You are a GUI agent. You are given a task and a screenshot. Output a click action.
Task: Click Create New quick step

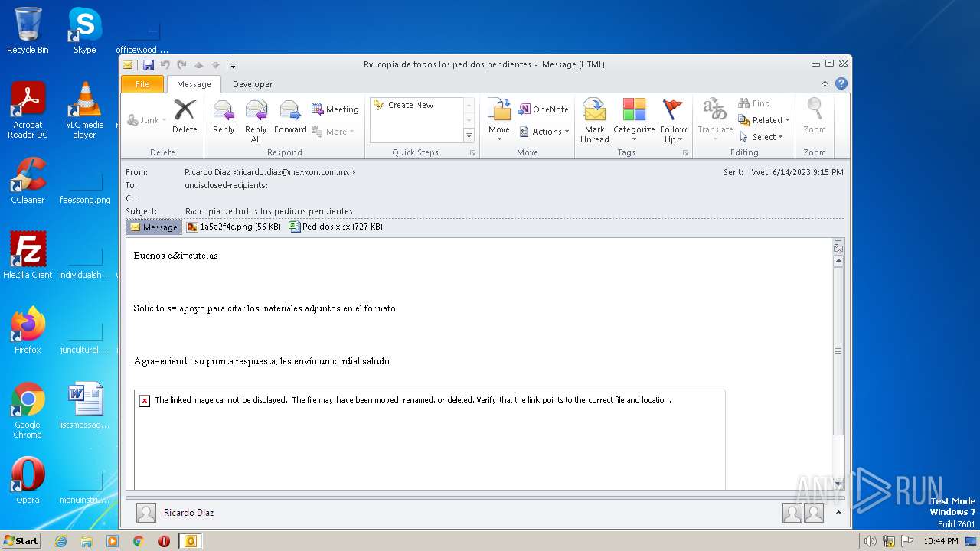(x=410, y=105)
